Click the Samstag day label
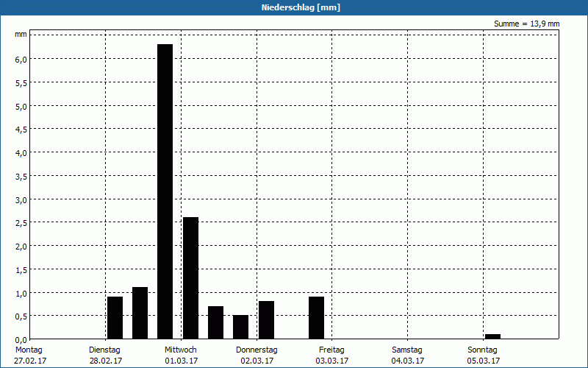Screen dimensions: 588x368 (x=407, y=350)
